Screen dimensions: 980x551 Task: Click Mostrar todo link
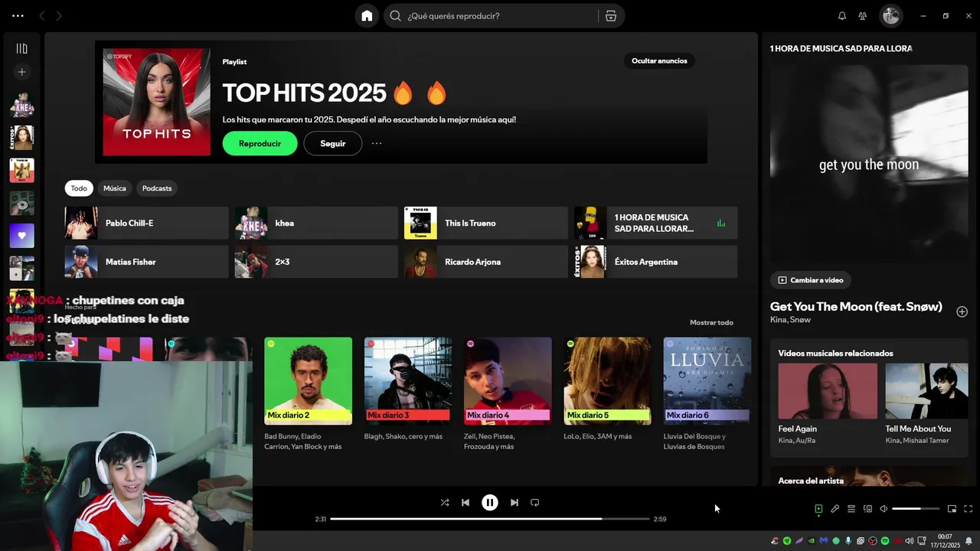click(x=711, y=322)
